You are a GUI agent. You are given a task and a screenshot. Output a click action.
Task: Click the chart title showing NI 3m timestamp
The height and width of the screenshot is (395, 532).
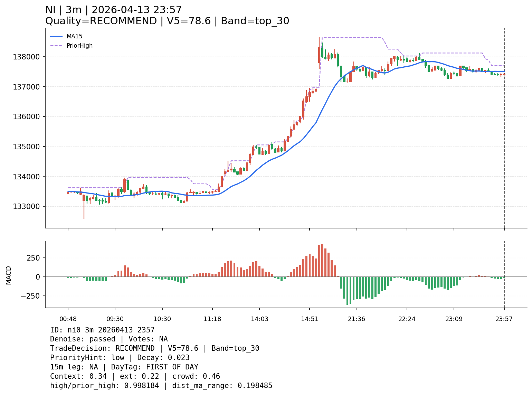[113, 10]
